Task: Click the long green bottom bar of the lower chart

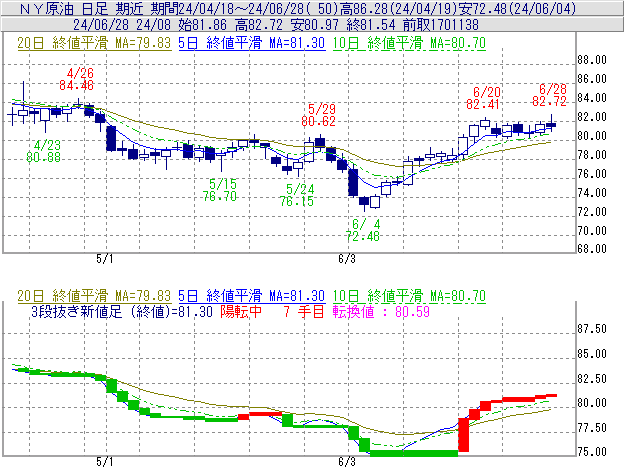Action: [x=414, y=453]
